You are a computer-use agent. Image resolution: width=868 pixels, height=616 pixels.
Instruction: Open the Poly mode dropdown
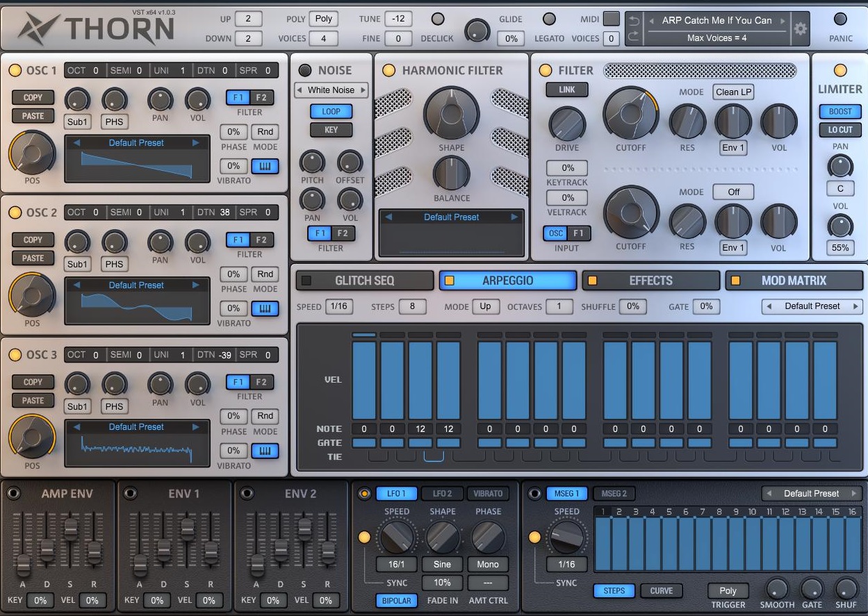324,19
